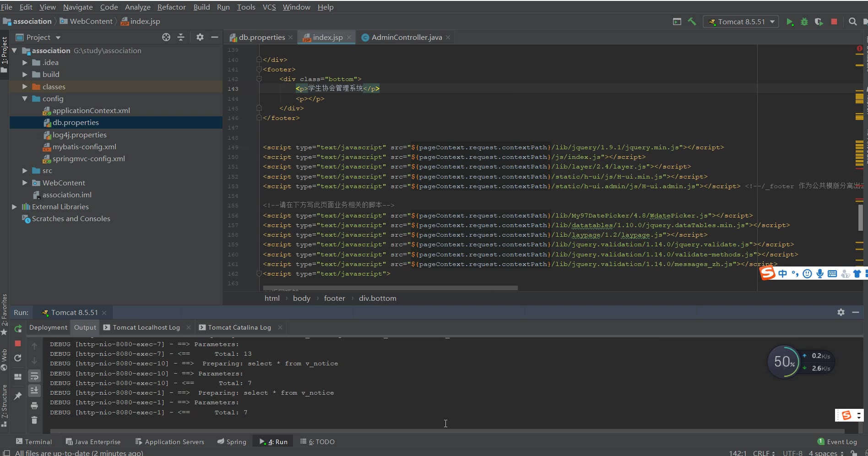Stop Tomcat using the Run panel red square
Viewport: 868px width, 456px height.
pyautogui.click(x=18, y=343)
